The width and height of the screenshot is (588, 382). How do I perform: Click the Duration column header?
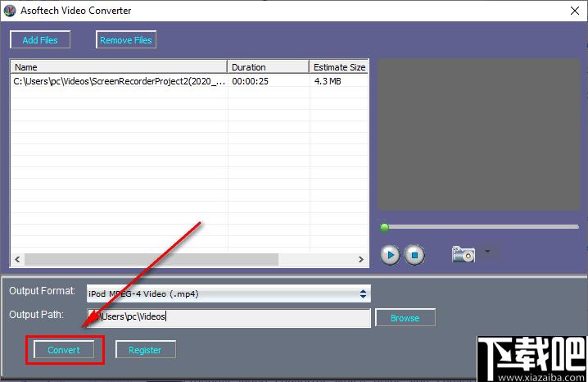(268, 67)
